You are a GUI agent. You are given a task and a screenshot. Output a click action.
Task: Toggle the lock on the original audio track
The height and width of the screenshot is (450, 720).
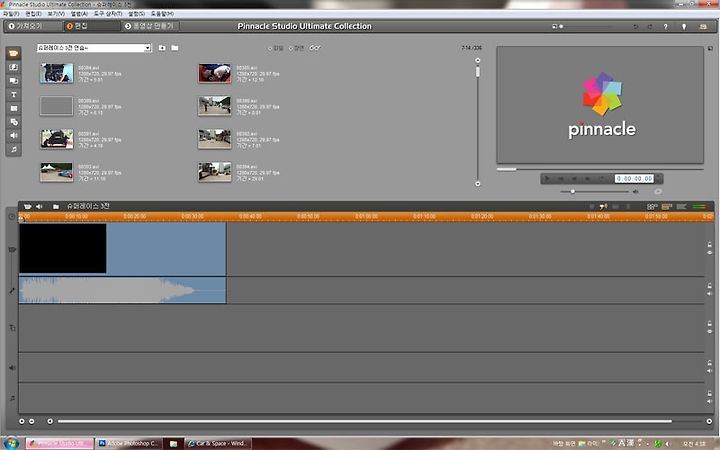pyautogui.click(x=709, y=286)
